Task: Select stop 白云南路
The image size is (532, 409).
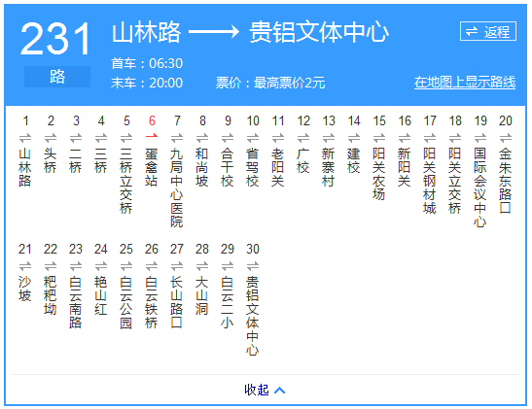Action: pyautogui.click(x=76, y=302)
